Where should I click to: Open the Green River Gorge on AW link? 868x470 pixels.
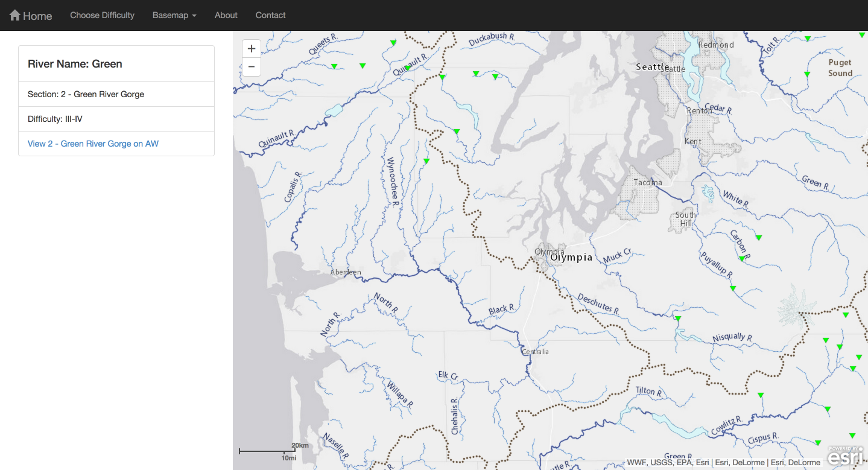[92, 144]
